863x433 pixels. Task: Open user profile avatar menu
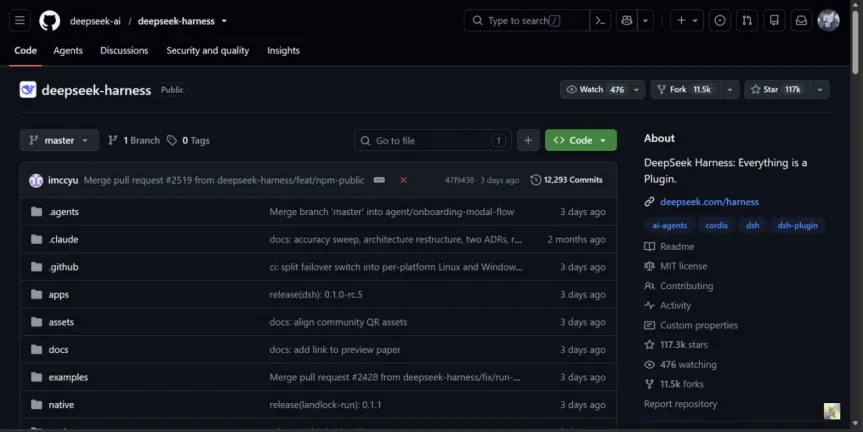(828, 21)
